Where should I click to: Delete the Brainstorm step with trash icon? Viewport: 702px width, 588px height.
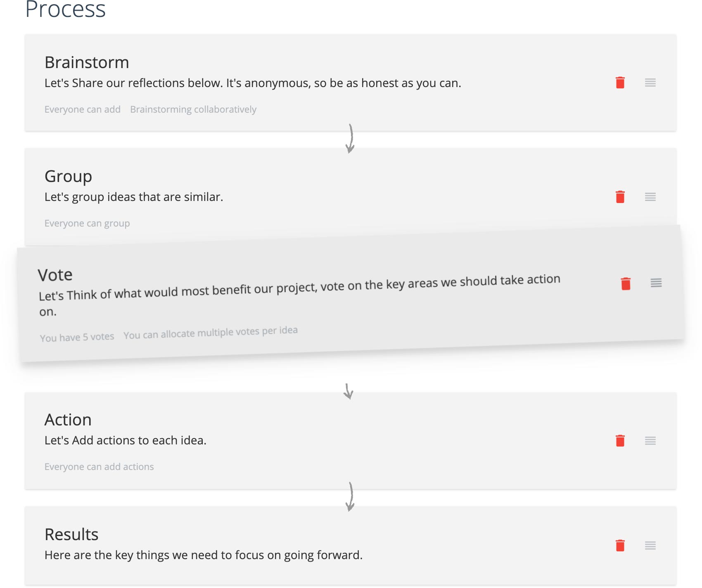point(620,83)
